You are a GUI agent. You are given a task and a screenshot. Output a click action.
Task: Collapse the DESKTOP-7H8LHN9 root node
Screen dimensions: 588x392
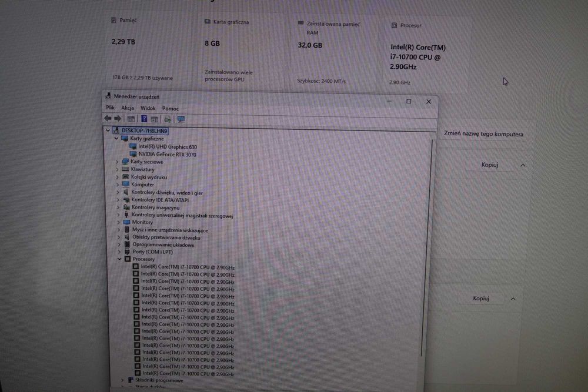point(108,130)
